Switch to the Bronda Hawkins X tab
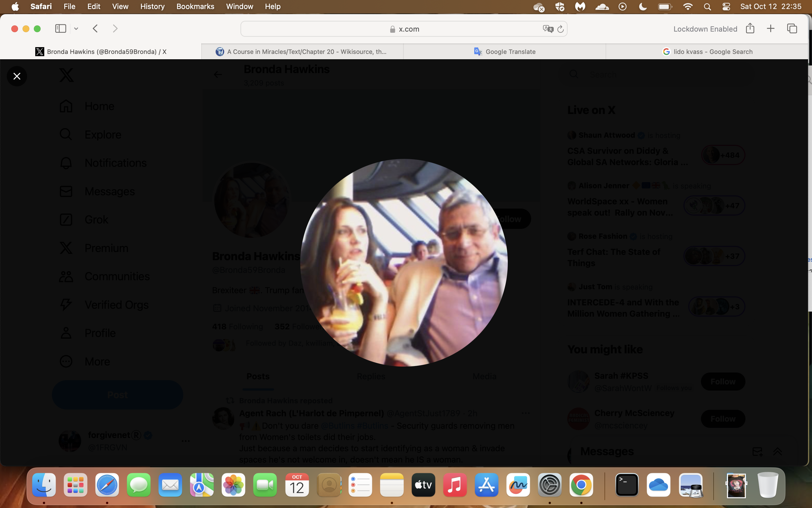 101,51
